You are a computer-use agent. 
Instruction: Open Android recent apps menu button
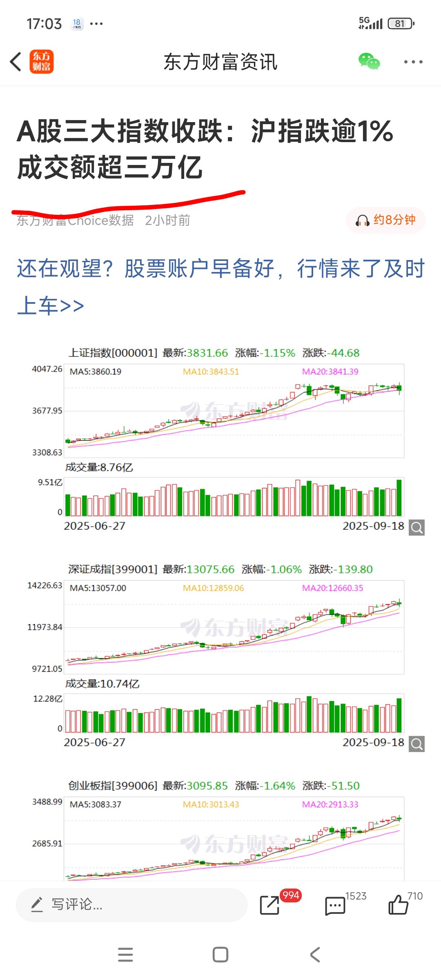(125, 955)
